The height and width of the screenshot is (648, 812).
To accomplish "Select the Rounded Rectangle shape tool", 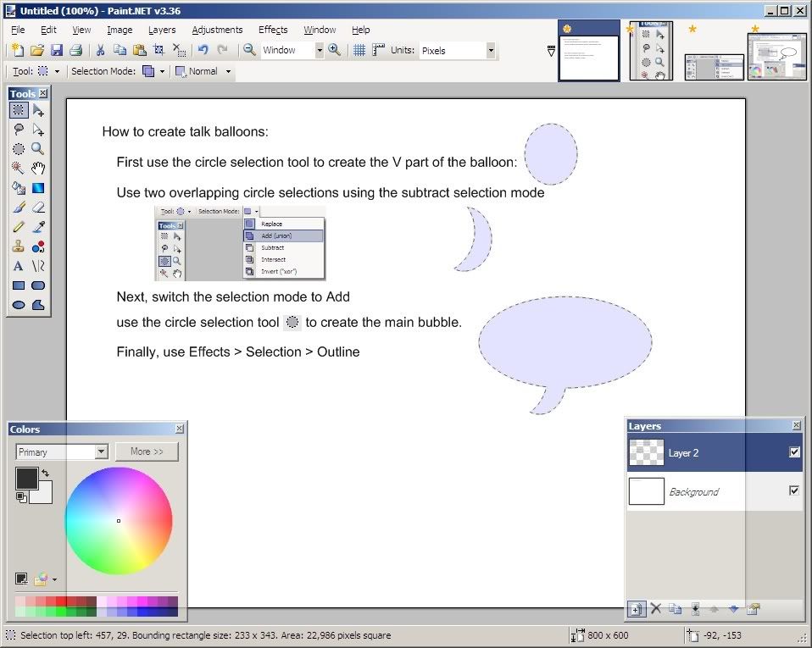I will (x=38, y=285).
